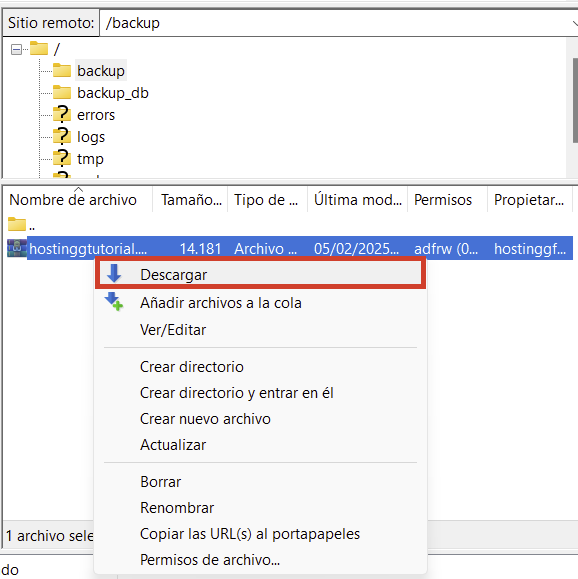Collapse the root directory tree node

click(16, 49)
